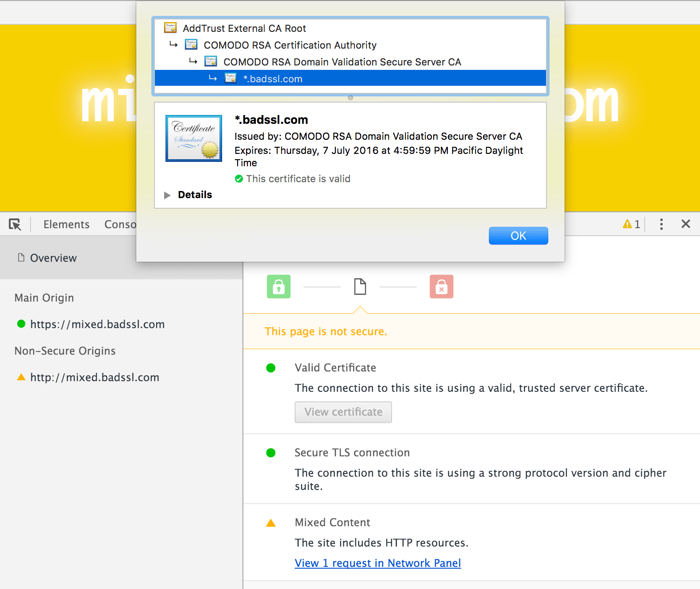
Task: Click the inspect element cursor icon
Action: (x=15, y=224)
